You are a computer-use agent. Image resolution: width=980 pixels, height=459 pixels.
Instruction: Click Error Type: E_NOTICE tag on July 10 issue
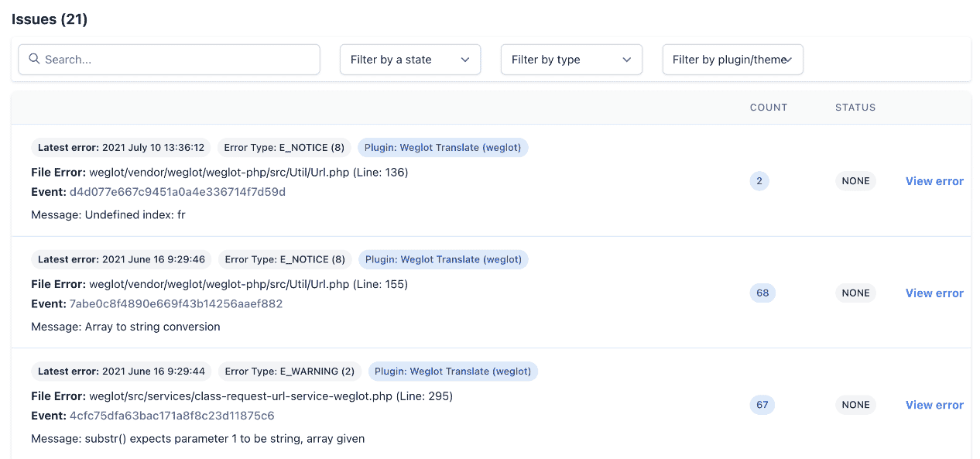(x=284, y=148)
